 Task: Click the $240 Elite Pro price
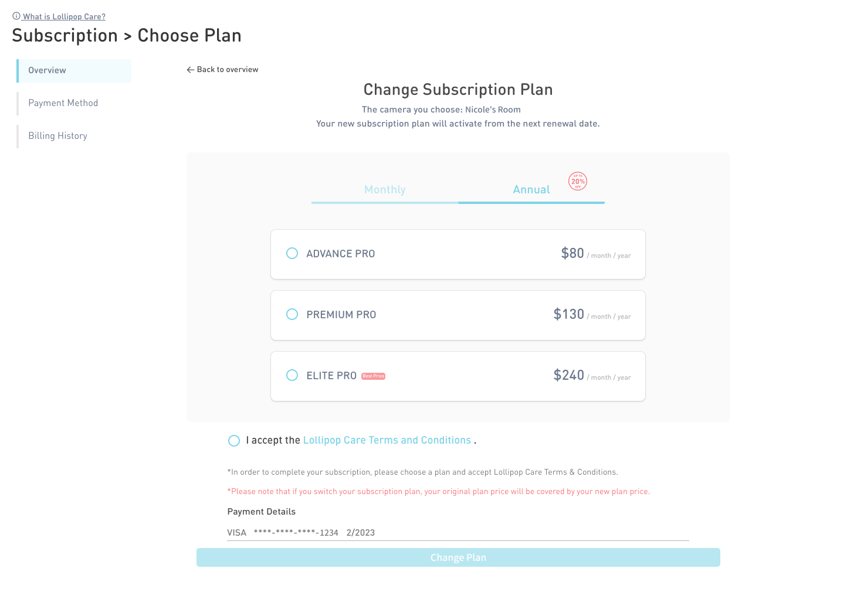pos(568,375)
